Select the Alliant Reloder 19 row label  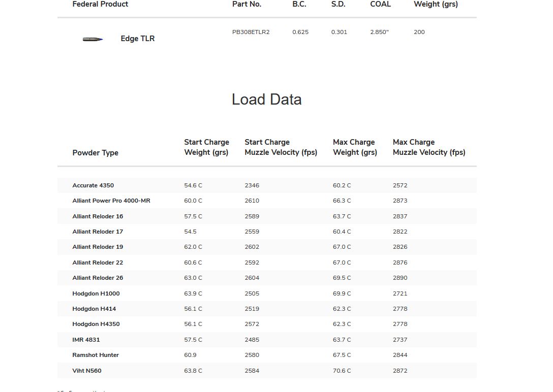98,247
